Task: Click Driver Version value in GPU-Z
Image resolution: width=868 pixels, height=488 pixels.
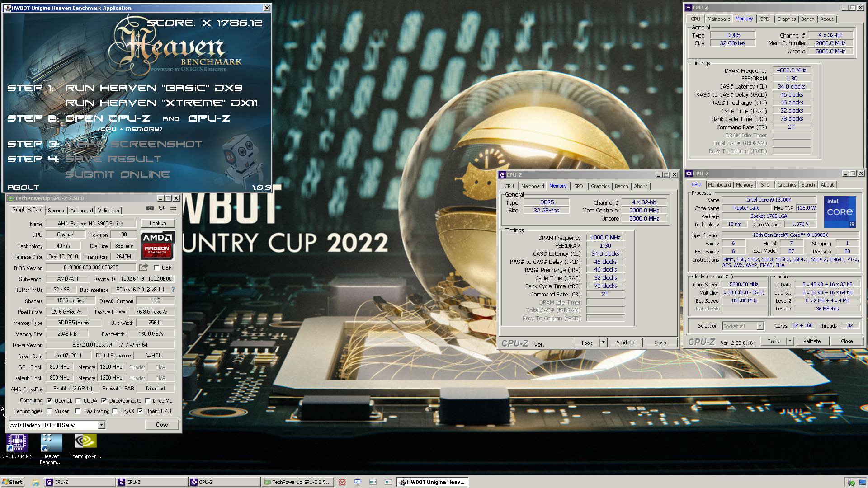Action: [x=110, y=345]
